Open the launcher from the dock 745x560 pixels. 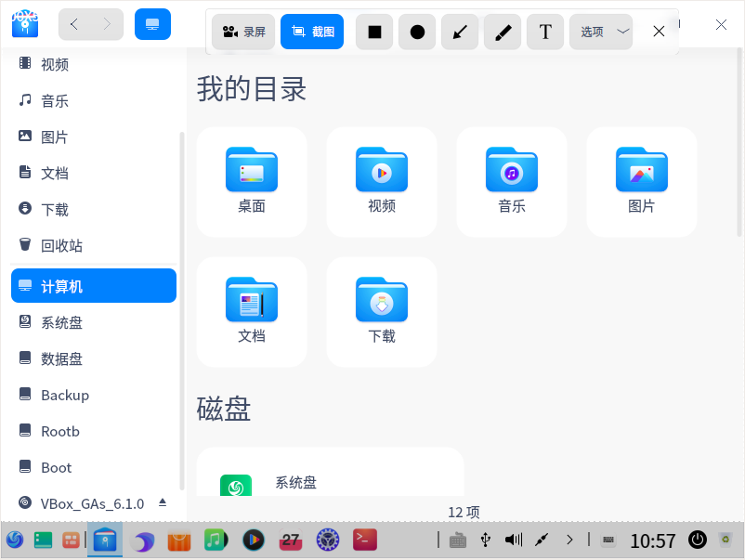click(x=14, y=540)
